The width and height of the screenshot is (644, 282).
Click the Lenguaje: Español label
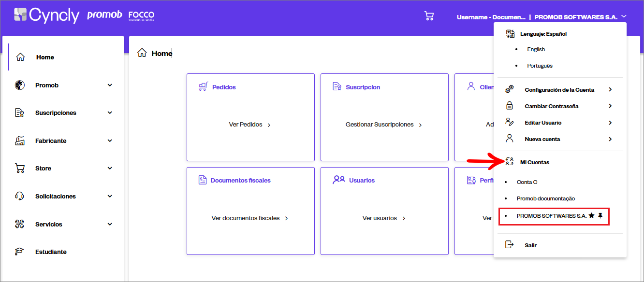coord(543,34)
